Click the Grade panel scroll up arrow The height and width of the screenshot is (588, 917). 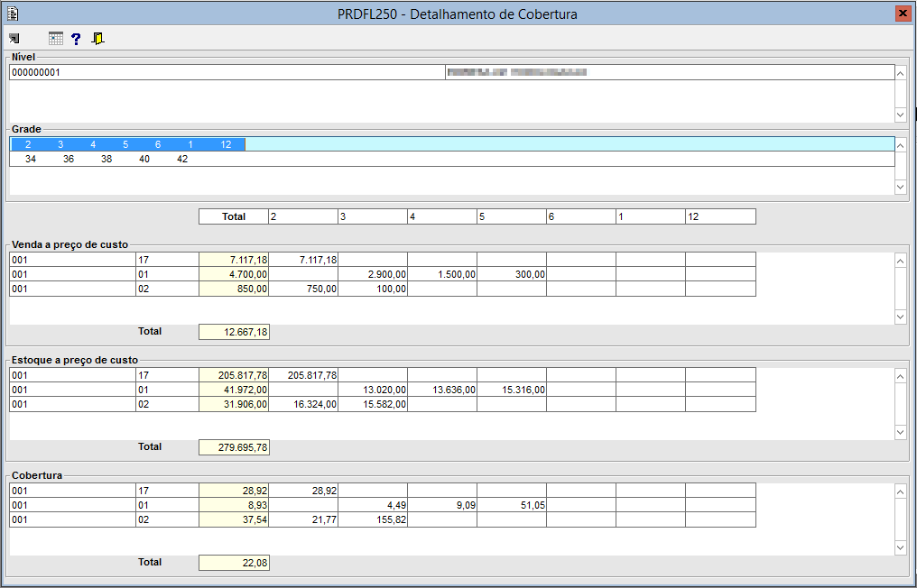(x=901, y=145)
